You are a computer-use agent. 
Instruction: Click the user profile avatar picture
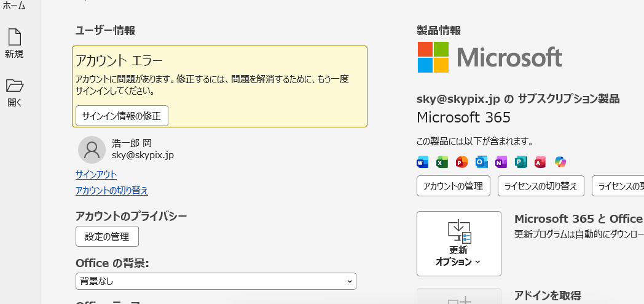click(92, 150)
